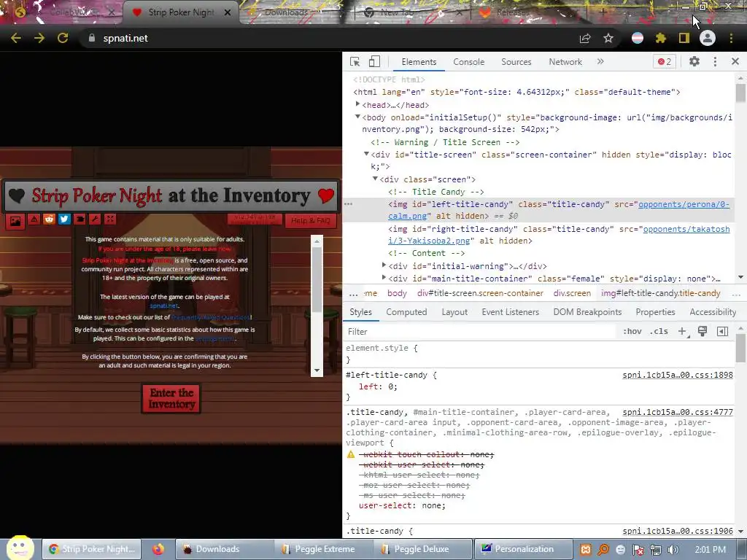Viewport: 747px width, 560px height.
Task: Switch to the Sources tab
Action: (x=516, y=62)
